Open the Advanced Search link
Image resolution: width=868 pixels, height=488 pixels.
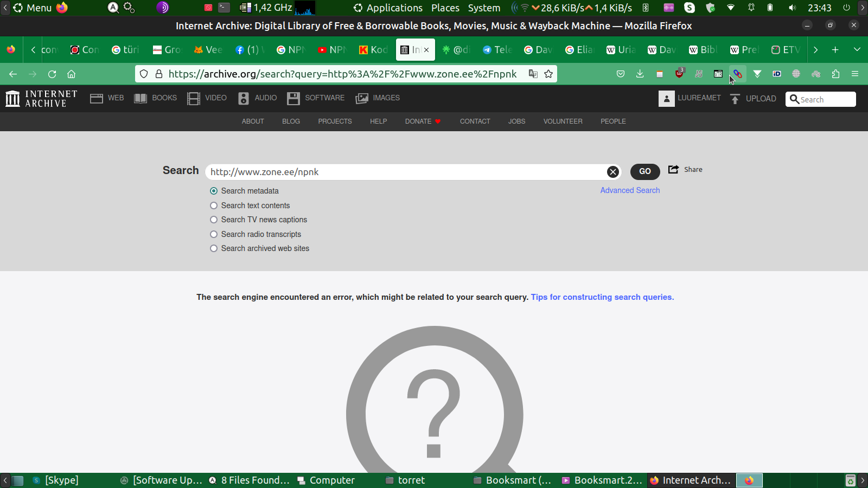630,190
